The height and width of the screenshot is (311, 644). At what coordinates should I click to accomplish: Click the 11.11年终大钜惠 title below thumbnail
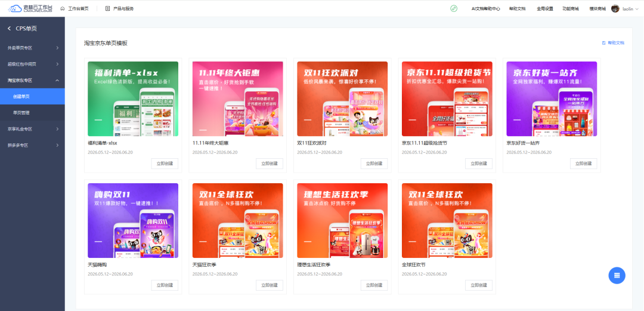click(210, 143)
